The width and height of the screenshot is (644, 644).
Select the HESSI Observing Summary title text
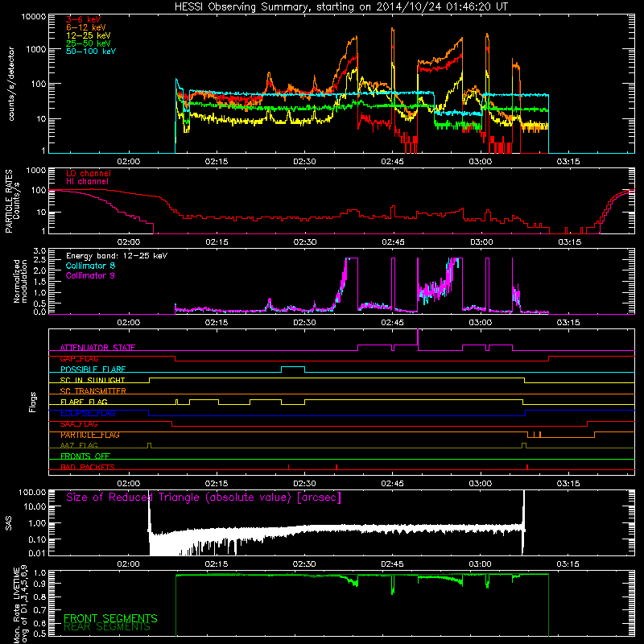341,7
